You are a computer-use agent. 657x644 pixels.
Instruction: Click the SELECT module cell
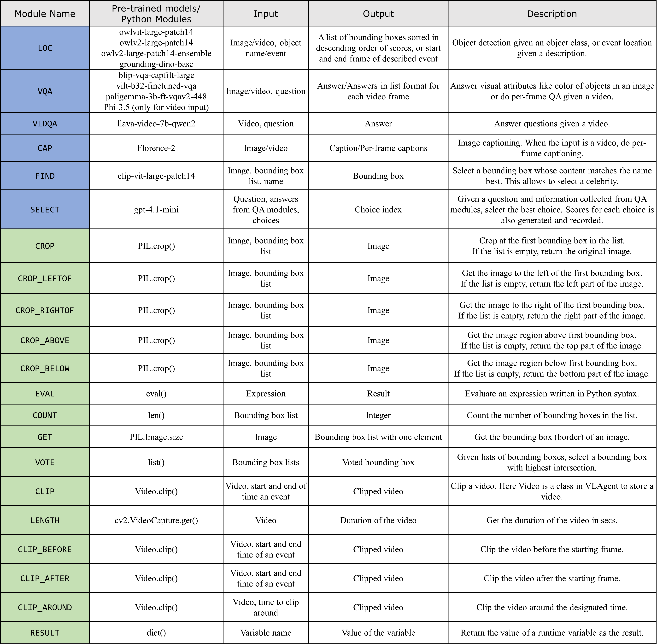[45, 209]
